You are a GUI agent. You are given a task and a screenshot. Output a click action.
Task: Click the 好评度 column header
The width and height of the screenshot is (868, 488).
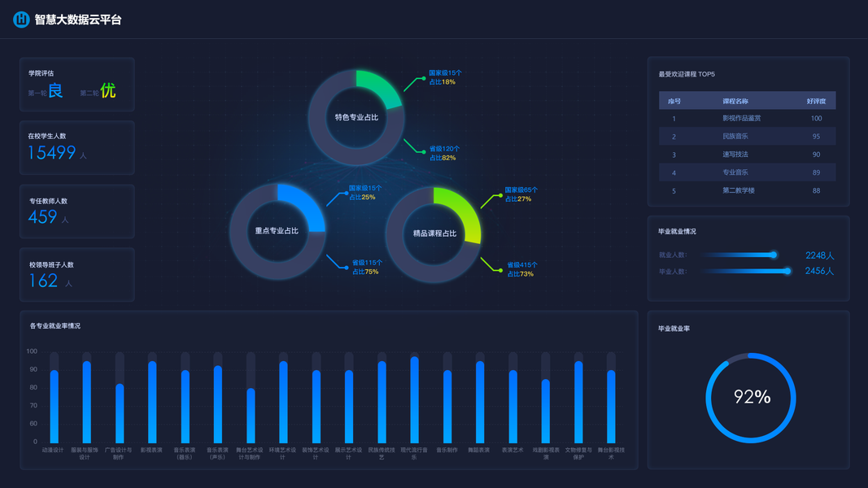click(816, 101)
